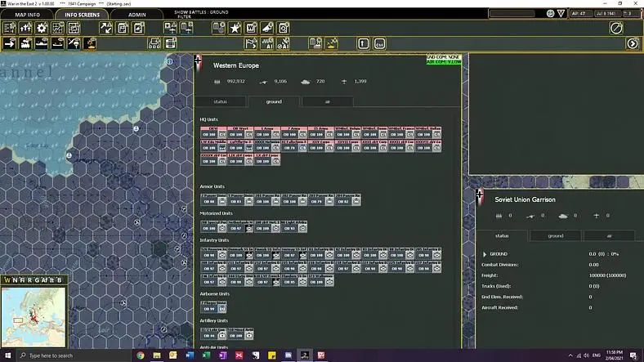The width and height of the screenshot is (644, 362).
Task: Click the round globe icon in top bar
Action: coord(550,14)
